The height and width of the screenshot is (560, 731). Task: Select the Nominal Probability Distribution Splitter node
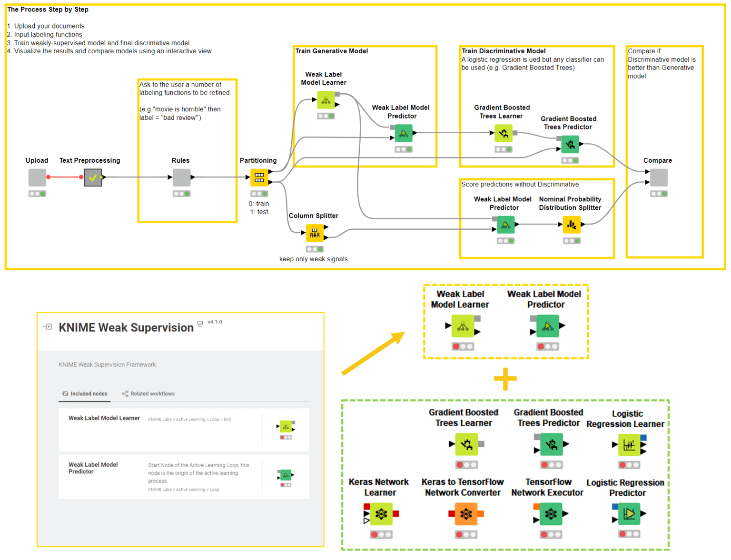pyautogui.click(x=572, y=225)
